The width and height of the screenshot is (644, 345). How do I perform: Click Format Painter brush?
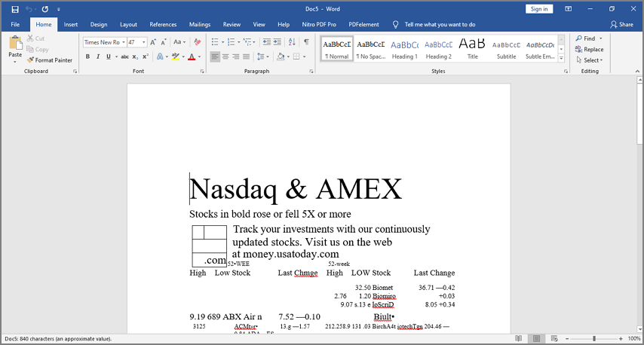[x=49, y=60]
